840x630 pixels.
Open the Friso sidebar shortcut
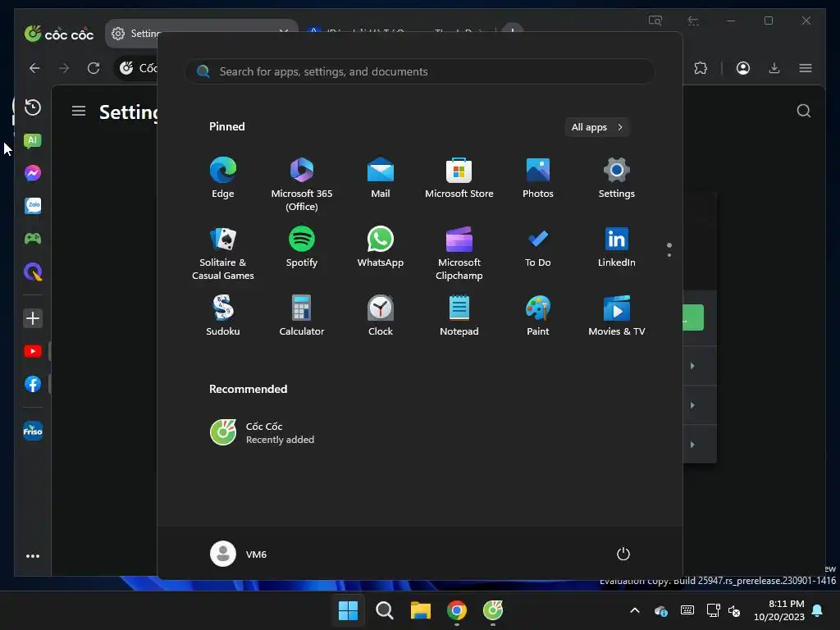tap(33, 431)
